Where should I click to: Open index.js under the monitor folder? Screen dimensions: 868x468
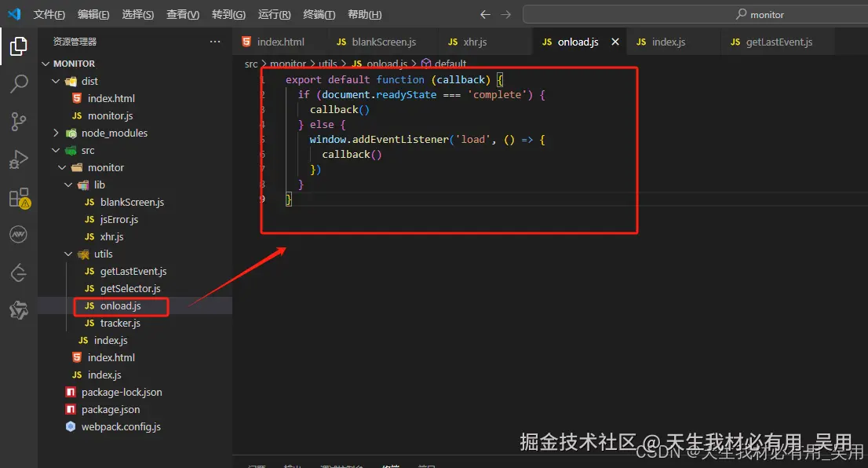click(110, 341)
